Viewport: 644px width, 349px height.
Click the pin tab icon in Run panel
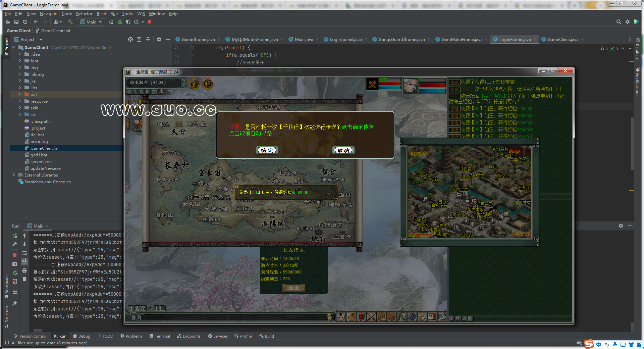15,303
